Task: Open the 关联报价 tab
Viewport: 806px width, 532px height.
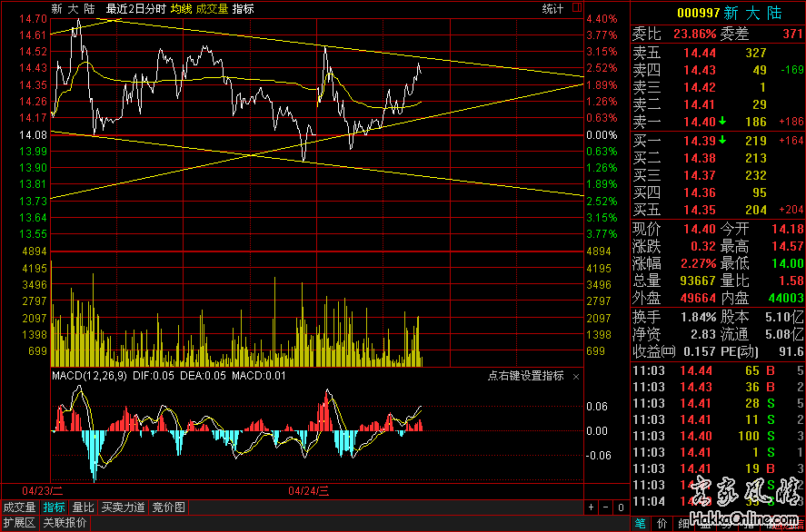Action: point(65,523)
